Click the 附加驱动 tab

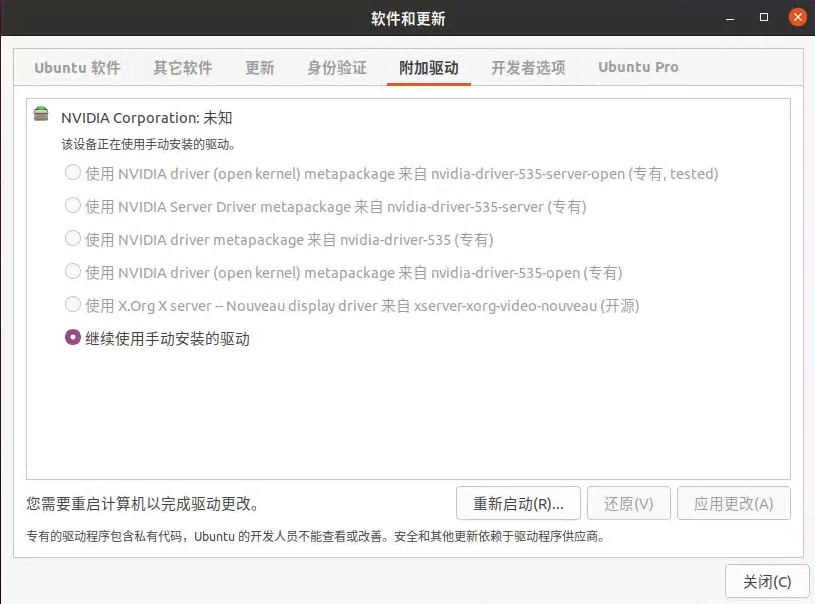(428, 68)
